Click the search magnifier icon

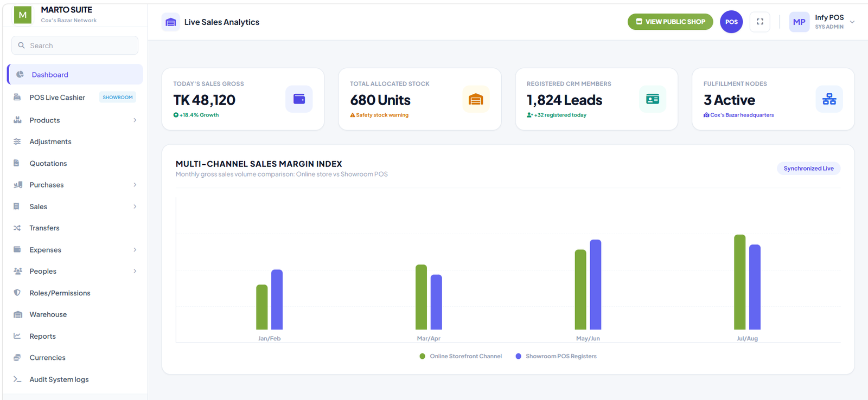click(x=22, y=46)
